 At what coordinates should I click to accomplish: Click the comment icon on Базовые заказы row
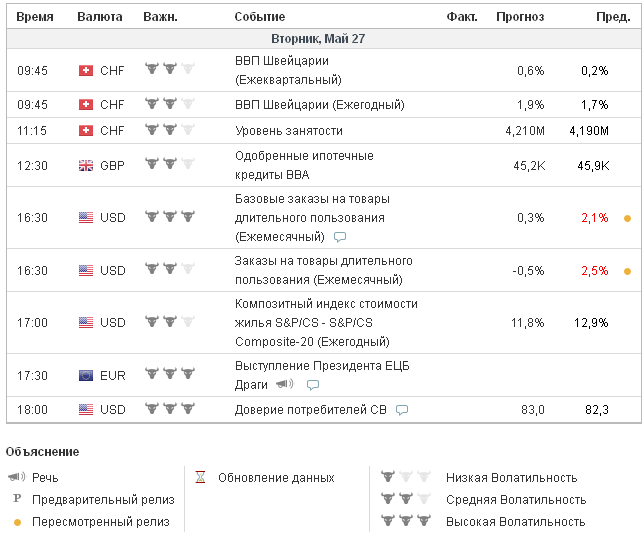[x=340, y=238]
